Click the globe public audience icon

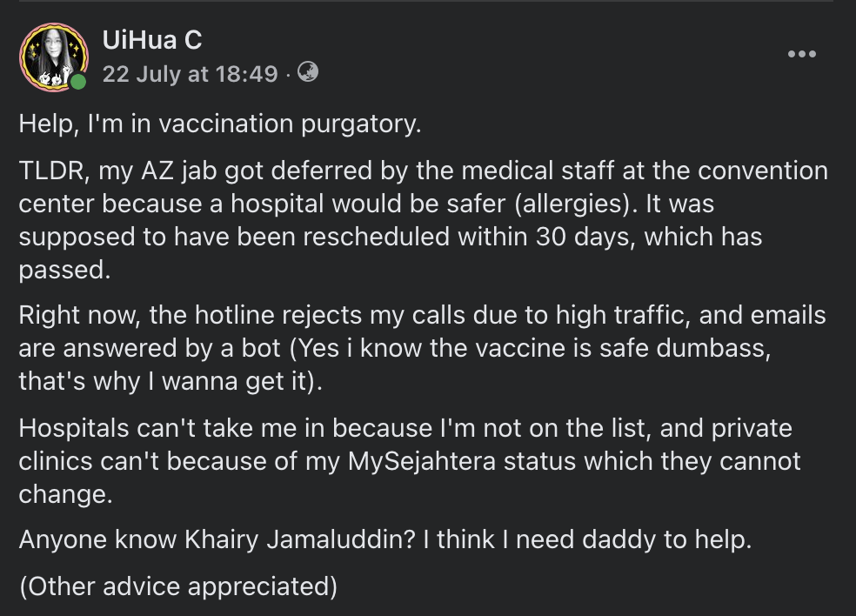tap(308, 72)
